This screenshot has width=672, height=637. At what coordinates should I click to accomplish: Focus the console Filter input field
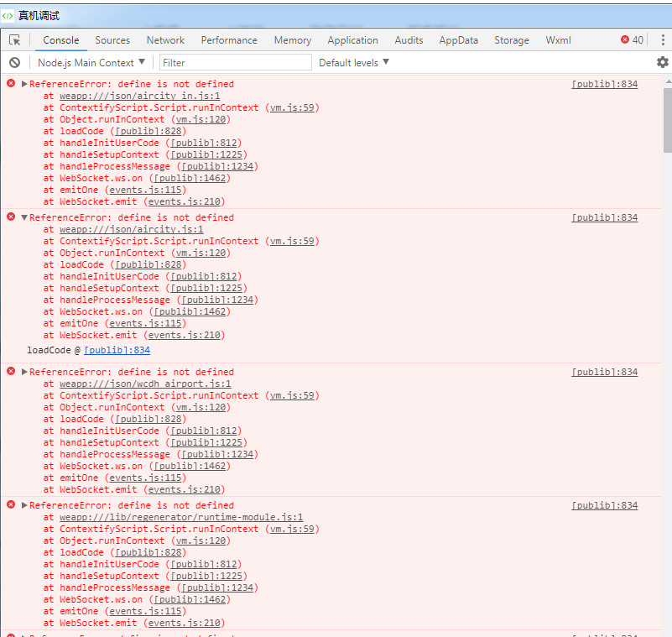click(235, 63)
